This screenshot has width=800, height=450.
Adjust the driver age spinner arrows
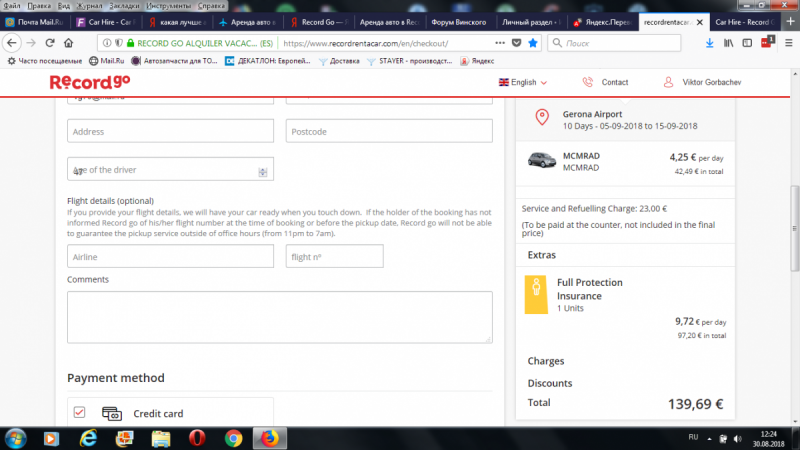263,171
